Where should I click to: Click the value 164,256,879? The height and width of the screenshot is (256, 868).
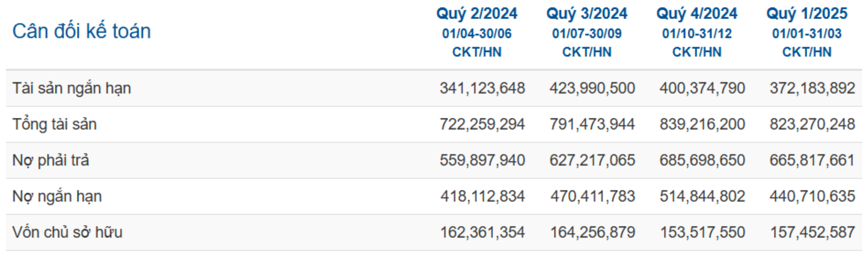592,232
